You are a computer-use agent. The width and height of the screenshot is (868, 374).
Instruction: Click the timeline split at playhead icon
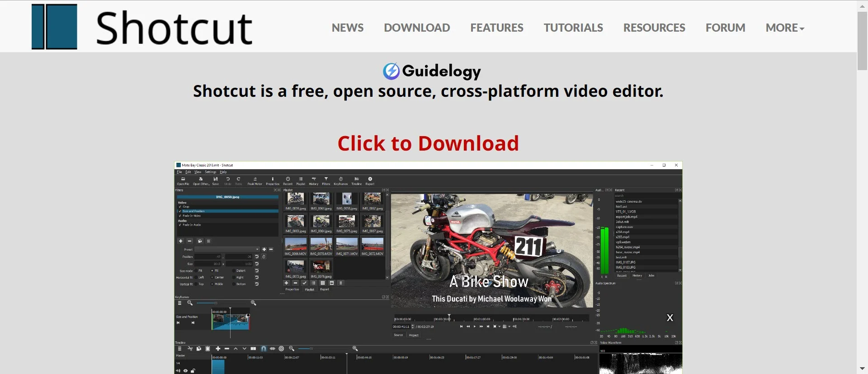click(253, 349)
